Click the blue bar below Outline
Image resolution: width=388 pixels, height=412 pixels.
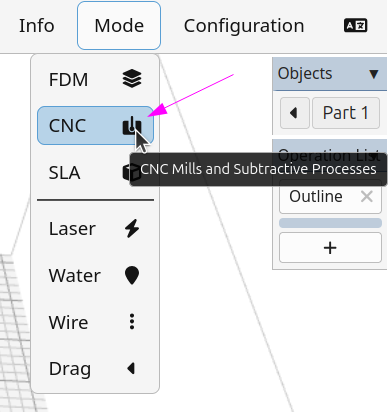tap(330, 223)
